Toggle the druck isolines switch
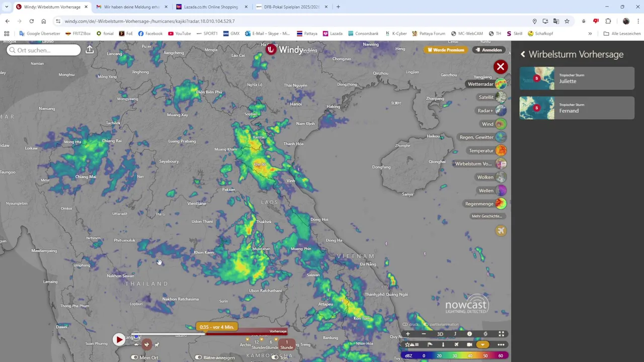644x362 pixels. (x=405, y=324)
